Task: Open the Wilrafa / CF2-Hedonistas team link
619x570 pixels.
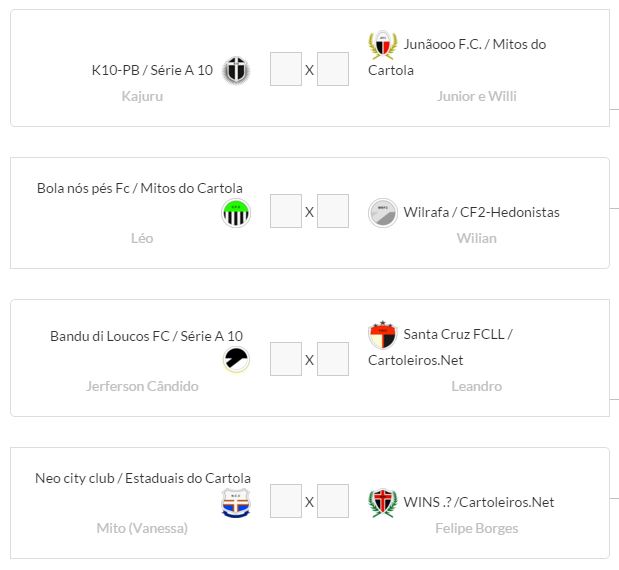Action: coord(481,212)
